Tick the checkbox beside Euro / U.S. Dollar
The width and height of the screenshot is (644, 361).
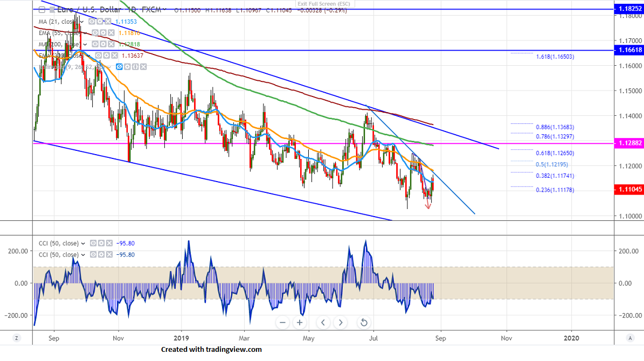(x=41, y=10)
